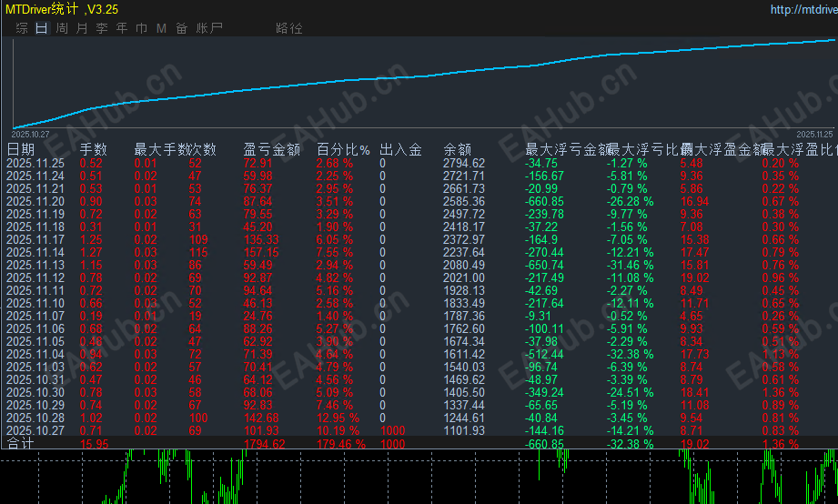
Task: Open the 备 tab
Action: point(182,28)
